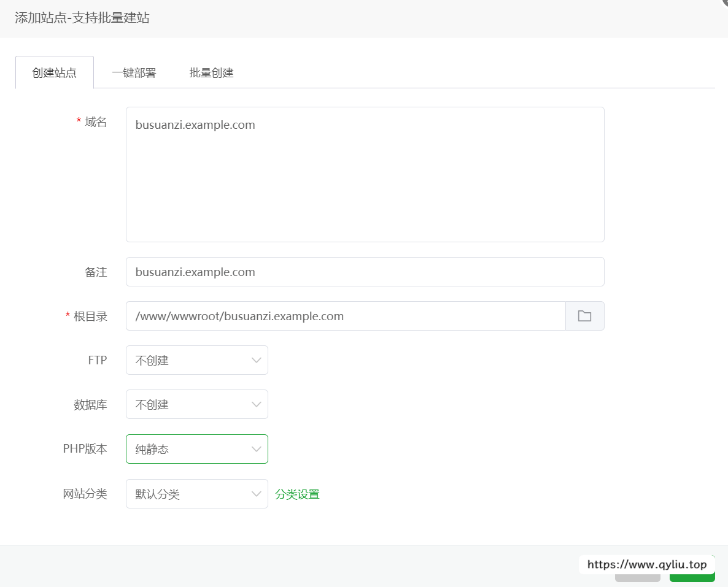Expand the 数据库 dropdown showing 不创建
This screenshot has height=587, width=728.
pos(190,404)
